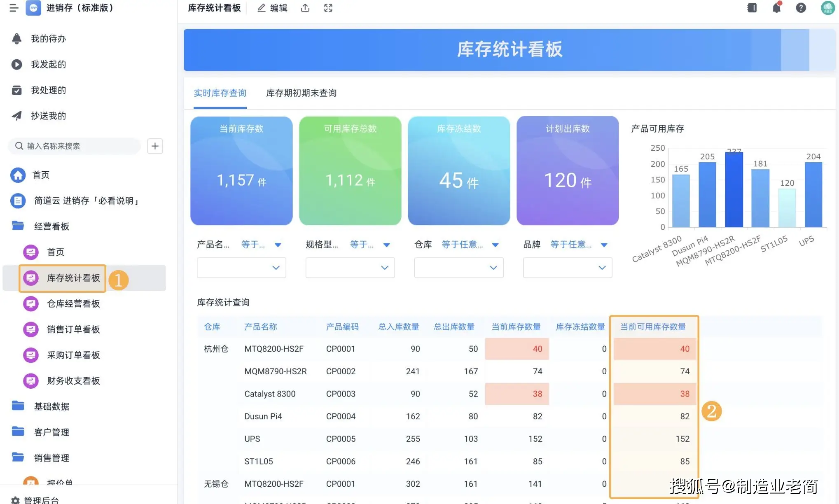Click the share/export icon in header
The width and height of the screenshot is (839, 504).
[305, 8]
